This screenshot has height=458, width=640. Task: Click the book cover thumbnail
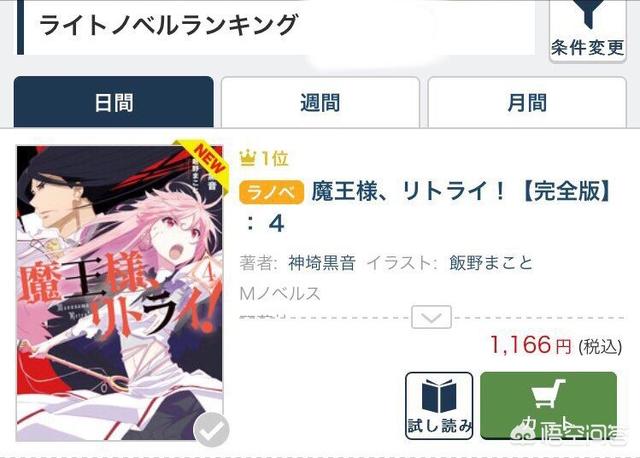120,293
